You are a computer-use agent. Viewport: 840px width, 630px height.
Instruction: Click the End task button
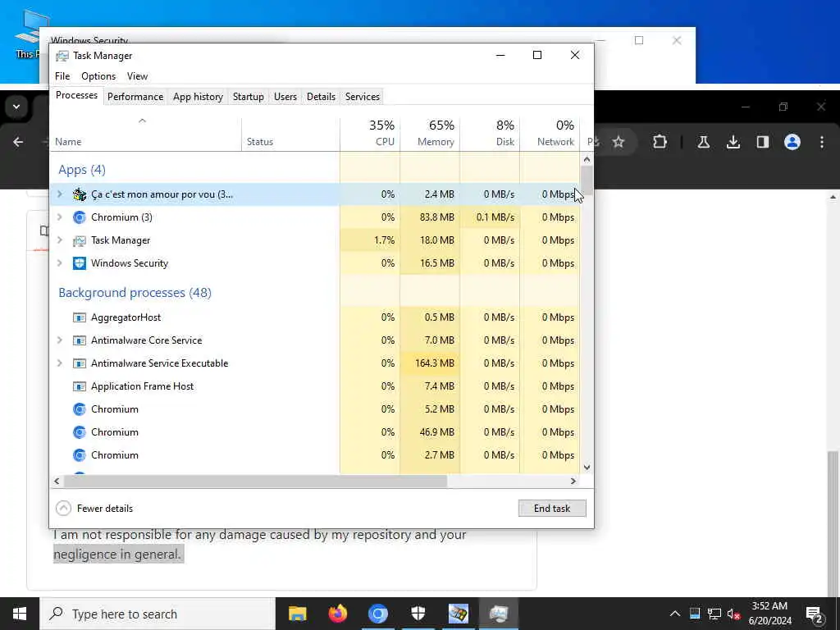click(552, 509)
